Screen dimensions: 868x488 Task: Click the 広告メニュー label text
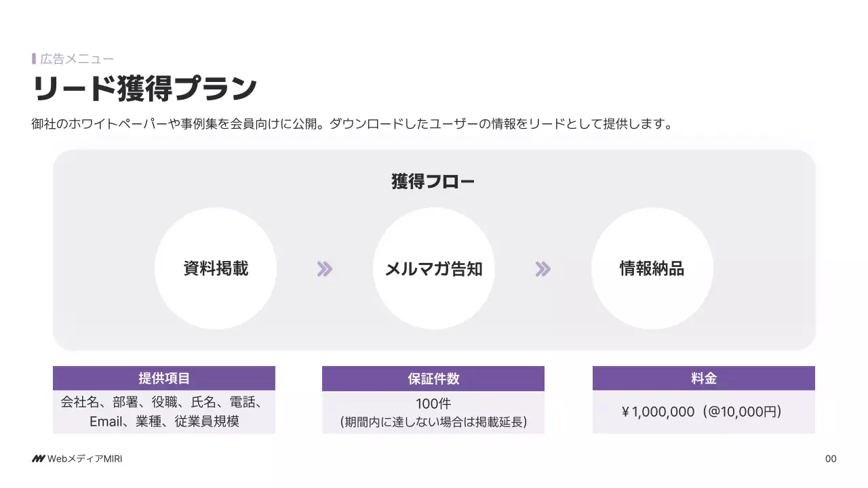(x=77, y=59)
